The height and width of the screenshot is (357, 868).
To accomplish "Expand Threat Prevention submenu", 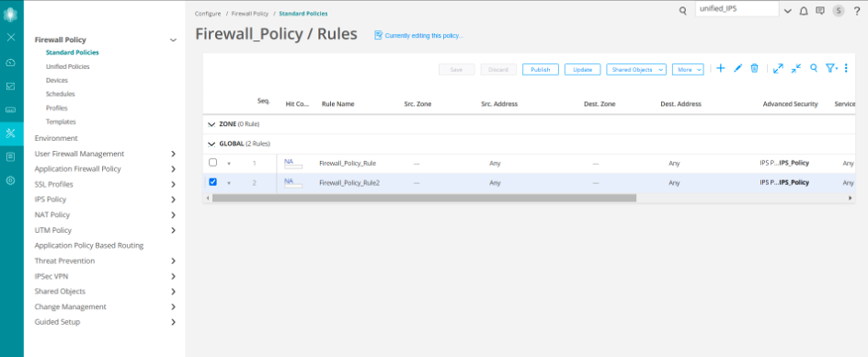I will (x=173, y=260).
